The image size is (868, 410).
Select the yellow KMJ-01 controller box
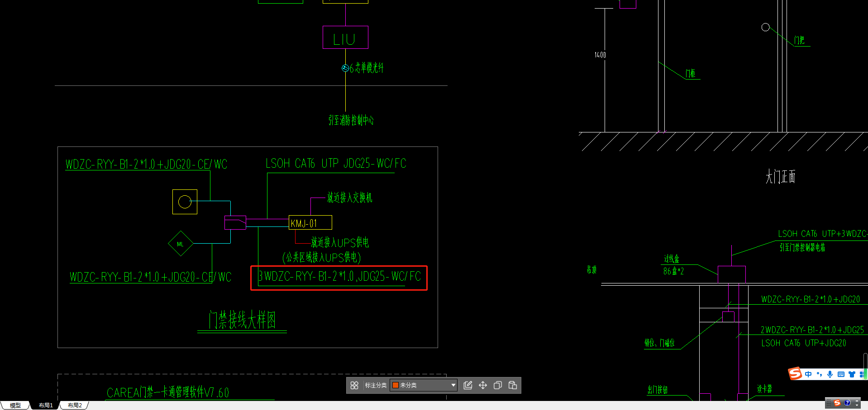click(310, 222)
